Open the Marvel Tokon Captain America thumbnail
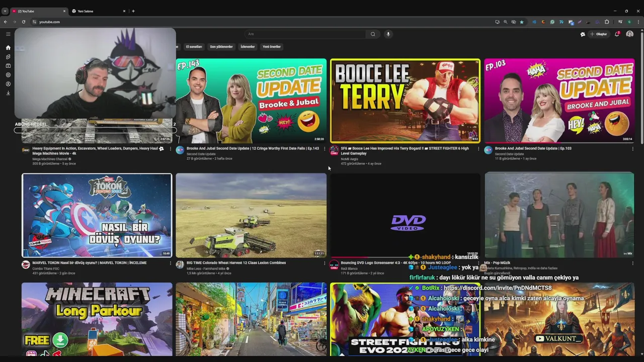The height and width of the screenshot is (362, 644). point(97,215)
